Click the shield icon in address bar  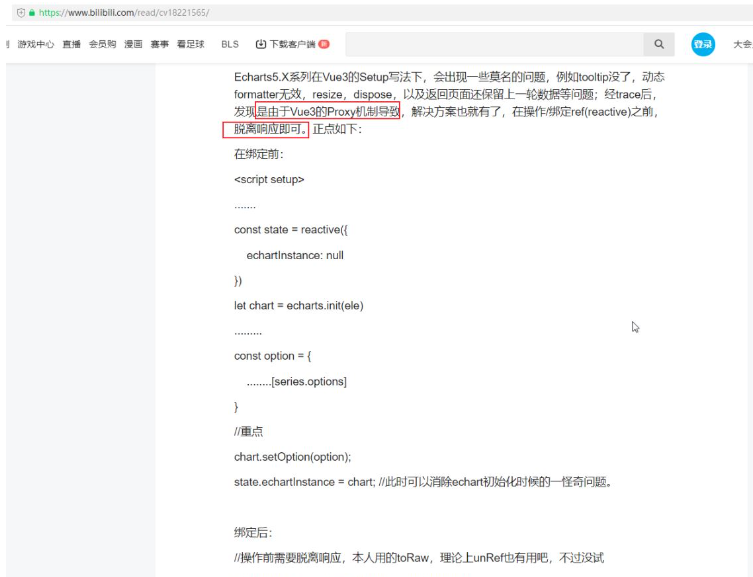21,13
